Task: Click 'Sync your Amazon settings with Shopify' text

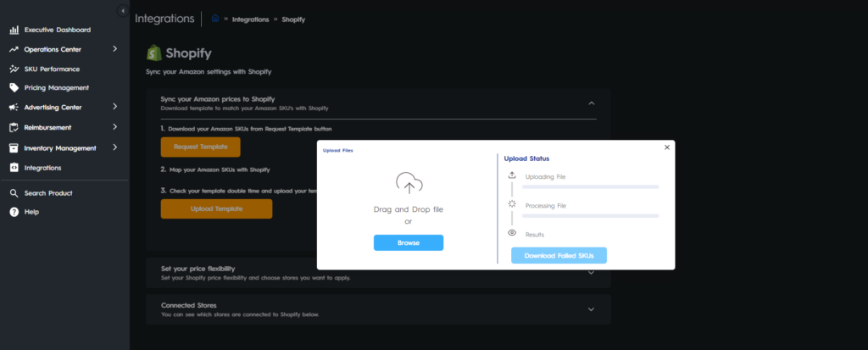Action: (x=209, y=72)
